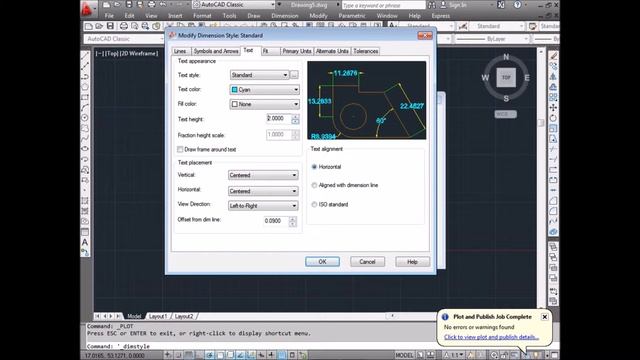The image size is (640, 360).
Task: Select the Move tool in Modify toolbar
Action: tap(553, 108)
